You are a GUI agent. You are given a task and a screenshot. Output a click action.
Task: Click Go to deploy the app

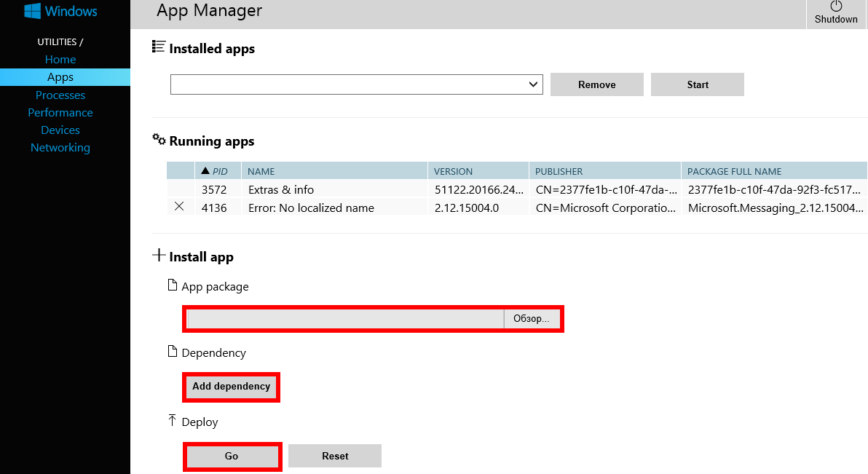coord(232,457)
